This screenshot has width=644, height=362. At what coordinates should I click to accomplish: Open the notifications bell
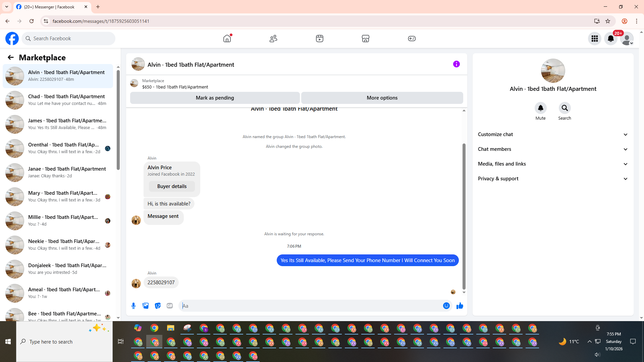pyautogui.click(x=610, y=39)
